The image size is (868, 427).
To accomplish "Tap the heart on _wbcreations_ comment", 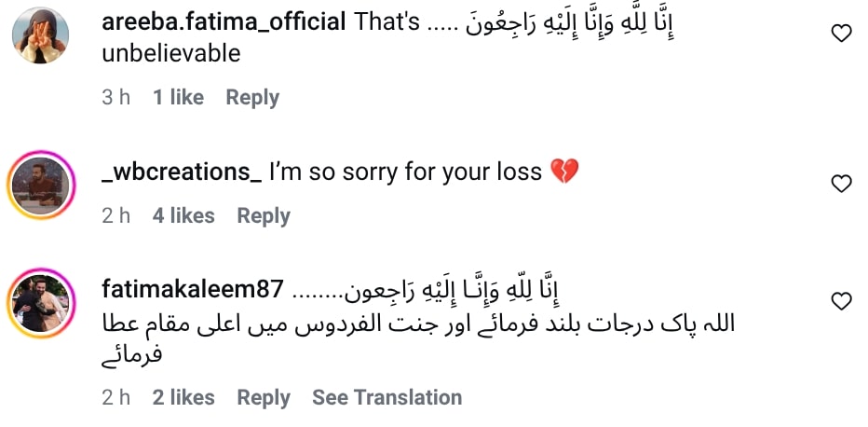I will coord(841,184).
